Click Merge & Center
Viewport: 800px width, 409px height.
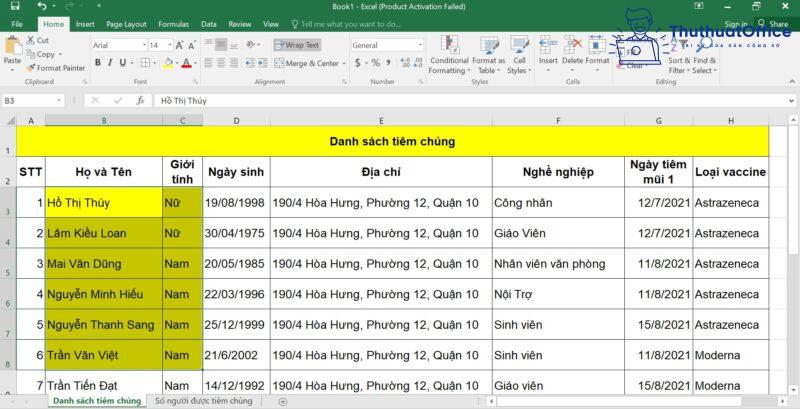(306, 64)
